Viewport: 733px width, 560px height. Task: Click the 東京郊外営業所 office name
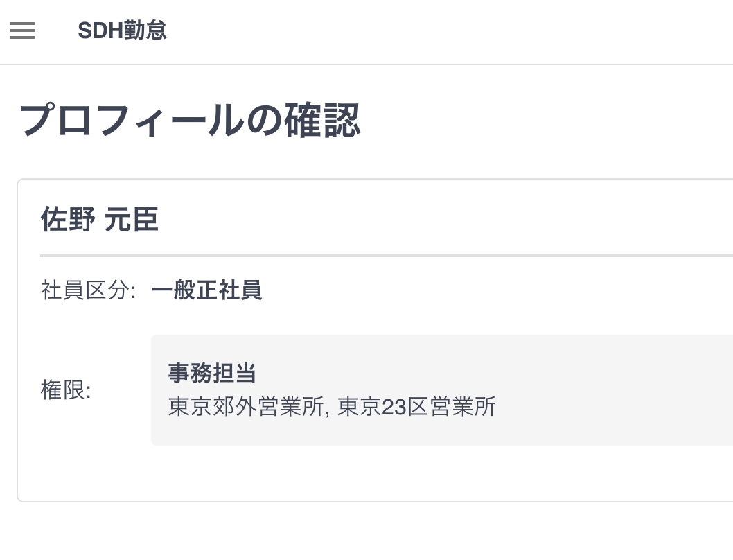247,407
